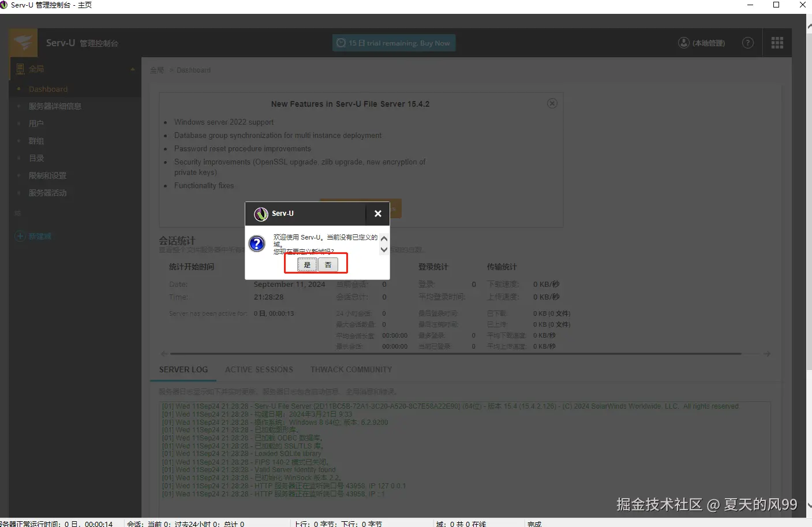Click 'Password reset procedure improvements' line
Image resolution: width=812 pixels, height=527 pixels.
[242, 148]
